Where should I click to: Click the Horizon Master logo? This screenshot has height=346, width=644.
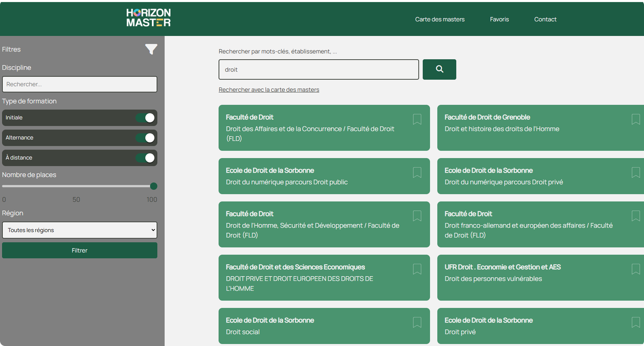pos(148,18)
